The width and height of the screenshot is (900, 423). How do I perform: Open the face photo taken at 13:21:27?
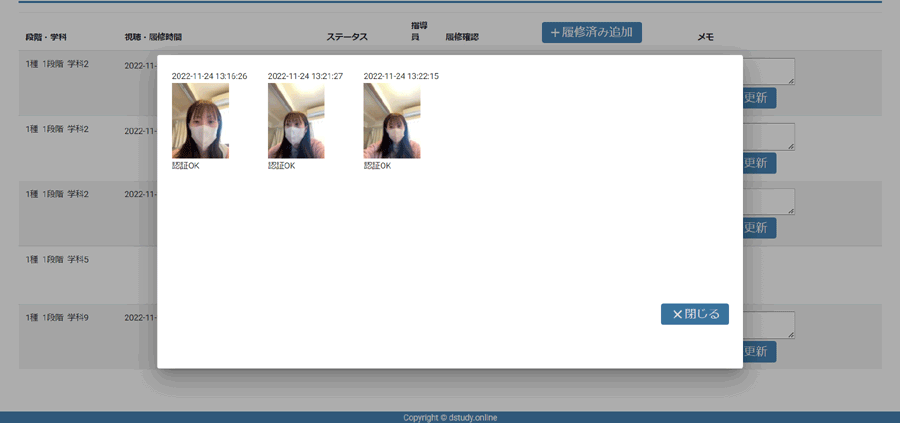tap(296, 120)
